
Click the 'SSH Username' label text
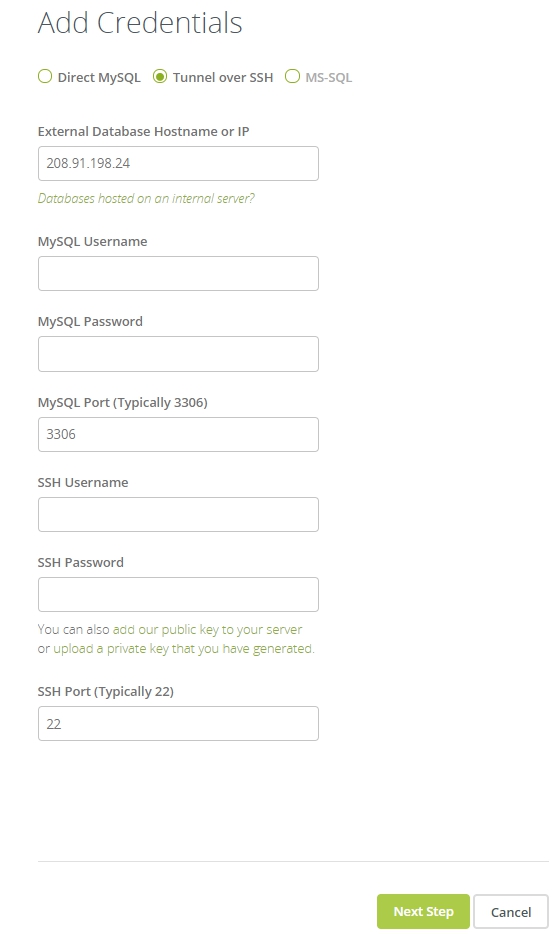[x=83, y=482]
